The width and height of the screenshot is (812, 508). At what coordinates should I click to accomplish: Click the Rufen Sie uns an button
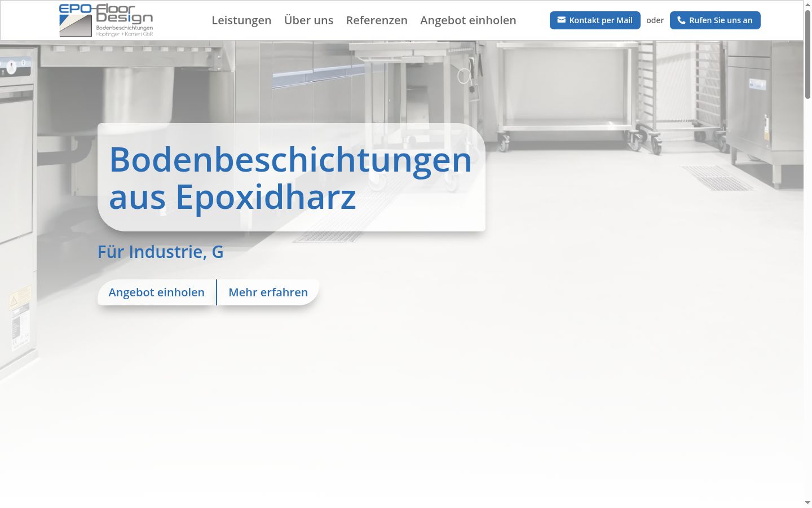point(715,20)
